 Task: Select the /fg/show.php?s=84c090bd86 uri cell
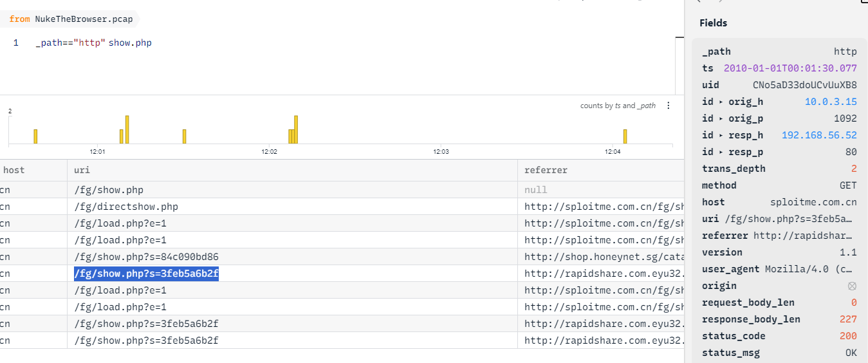coord(146,257)
